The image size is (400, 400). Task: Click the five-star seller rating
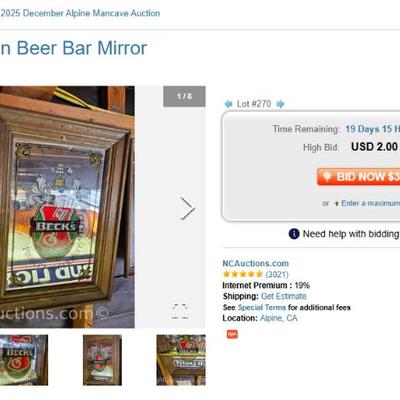(243, 274)
